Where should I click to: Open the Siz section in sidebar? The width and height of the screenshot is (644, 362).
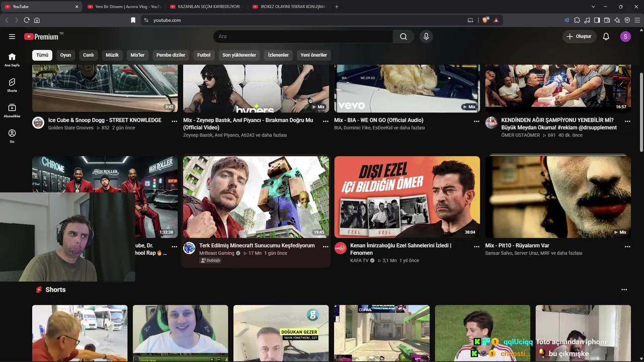[x=12, y=136]
